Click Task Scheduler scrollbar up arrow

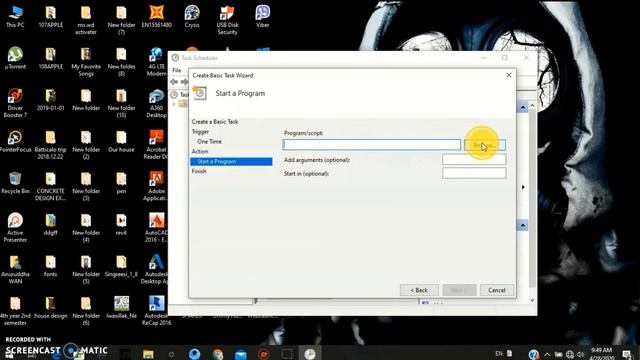tap(532, 106)
